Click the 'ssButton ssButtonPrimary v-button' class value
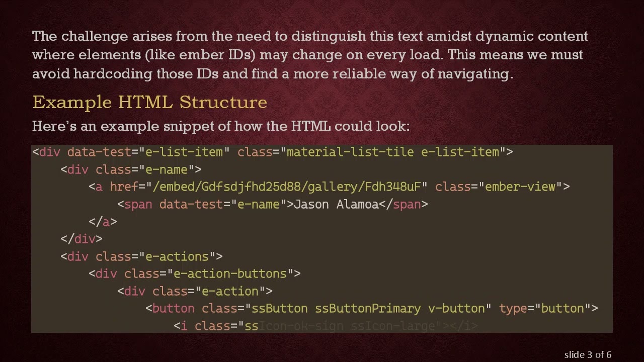Viewport: 644px width, 362px height. pos(368,308)
